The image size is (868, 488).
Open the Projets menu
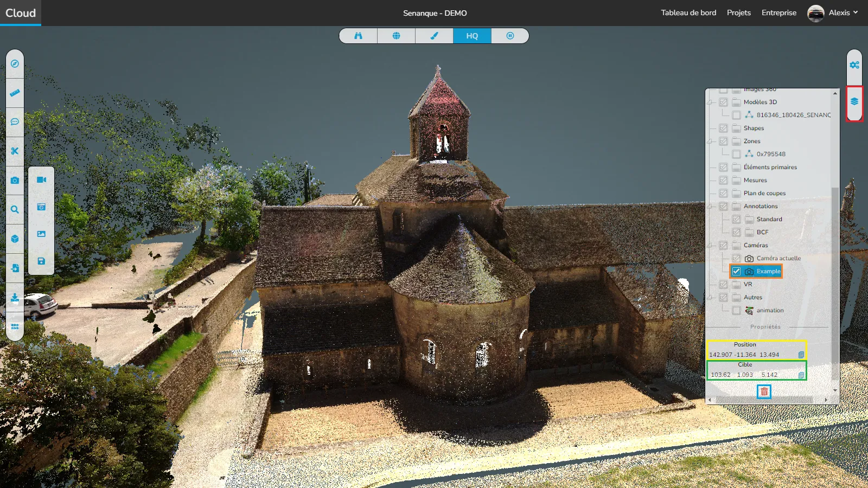click(x=739, y=12)
